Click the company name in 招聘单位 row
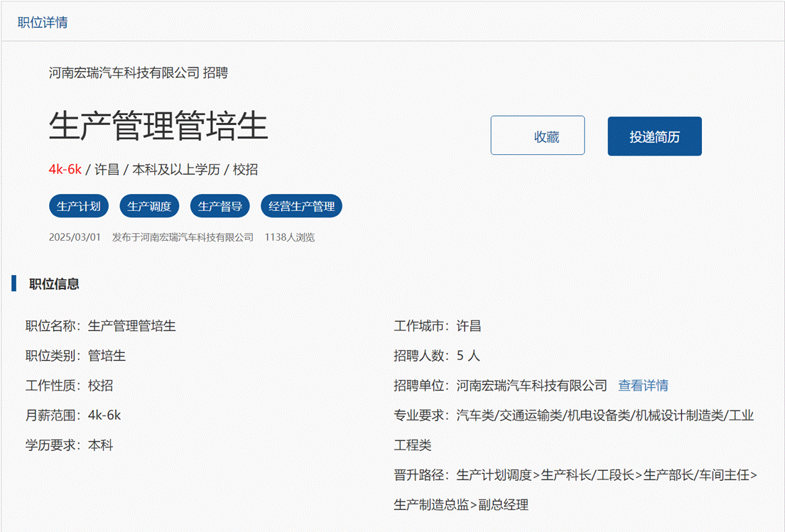The width and height of the screenshot is (785, 532). click(531, 386)
